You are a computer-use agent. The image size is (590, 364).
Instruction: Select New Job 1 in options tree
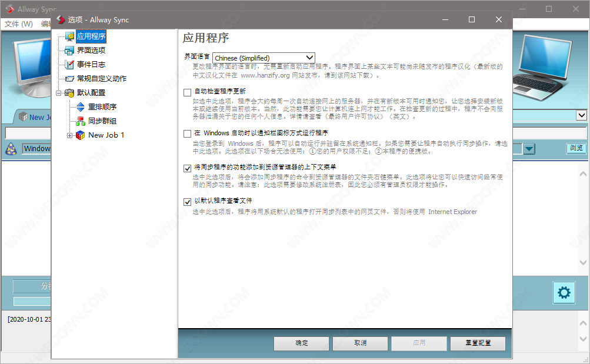coord(106,135)
